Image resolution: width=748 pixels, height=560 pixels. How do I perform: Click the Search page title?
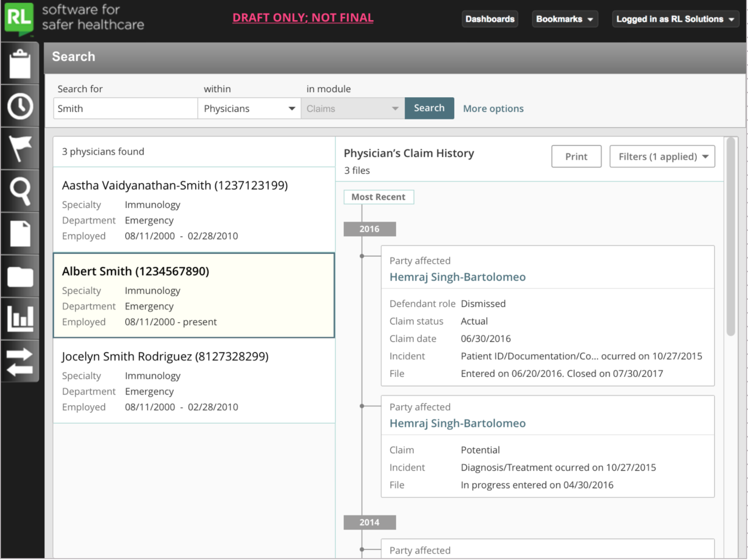pyautogui.click(x=73, y=57)
